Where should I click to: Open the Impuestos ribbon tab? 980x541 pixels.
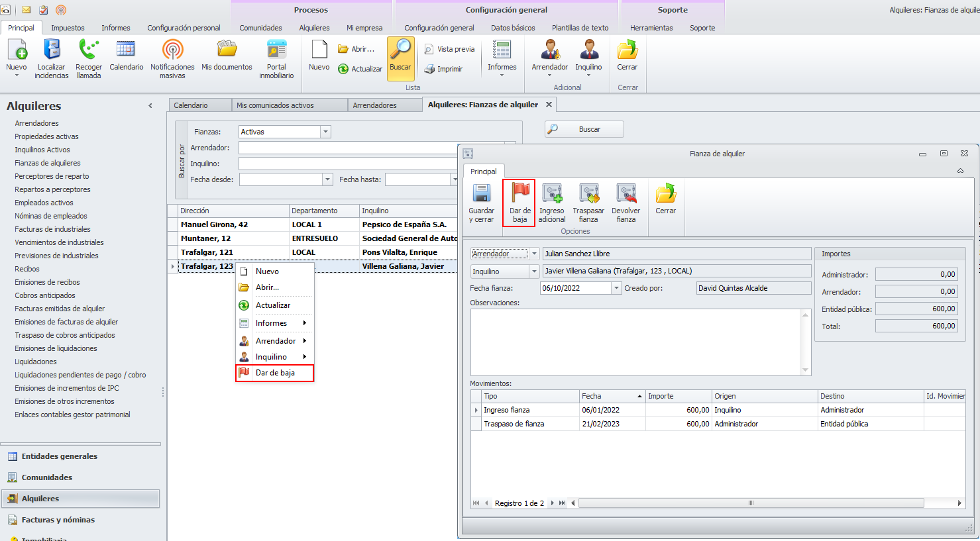click(68, 28)
